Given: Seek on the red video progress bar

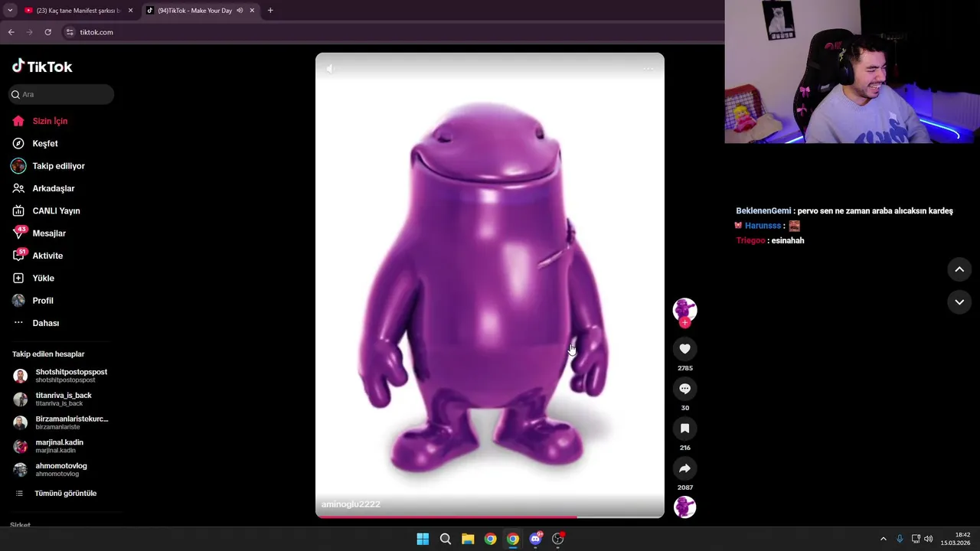Looking at the screenshot, I should coord(490,517).
